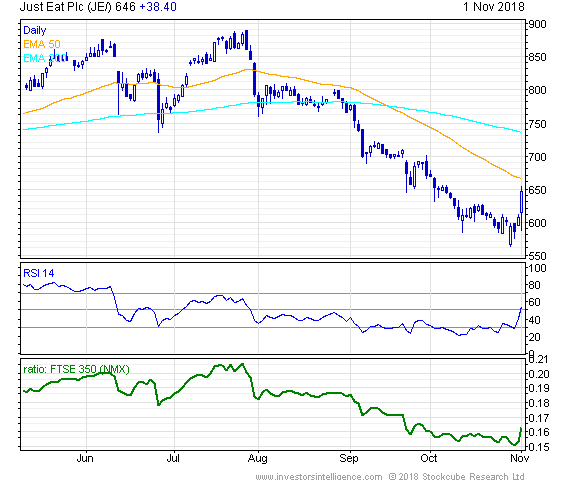
Task: Click the 'Sep' month label on time axis
Action: [349, 458]
